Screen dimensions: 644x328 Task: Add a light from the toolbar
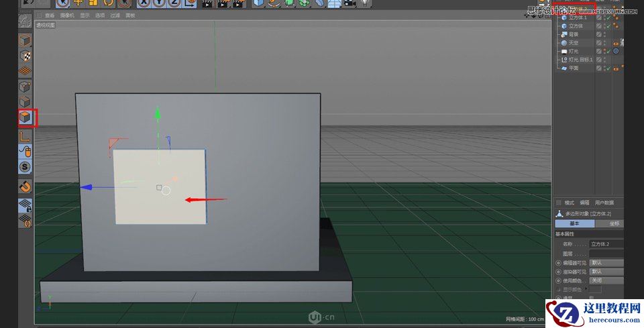coord(365,3)
